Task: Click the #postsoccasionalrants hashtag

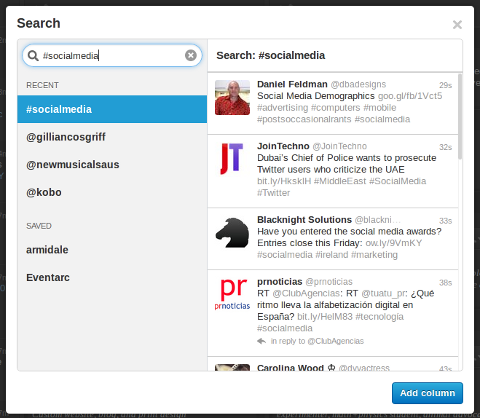Action: tap(304, 119)
